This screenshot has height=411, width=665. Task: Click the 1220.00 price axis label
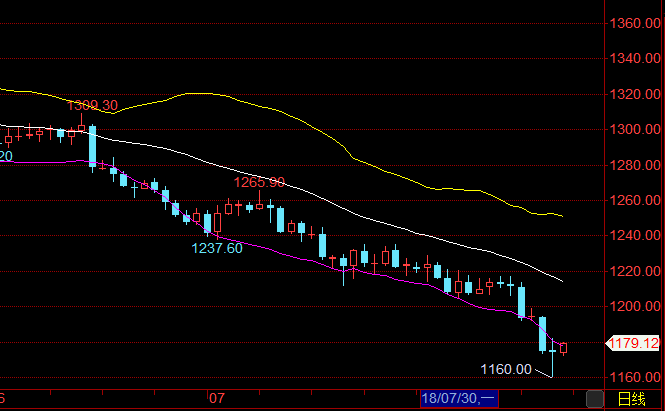pyautogui.click(x=634, y=271)
